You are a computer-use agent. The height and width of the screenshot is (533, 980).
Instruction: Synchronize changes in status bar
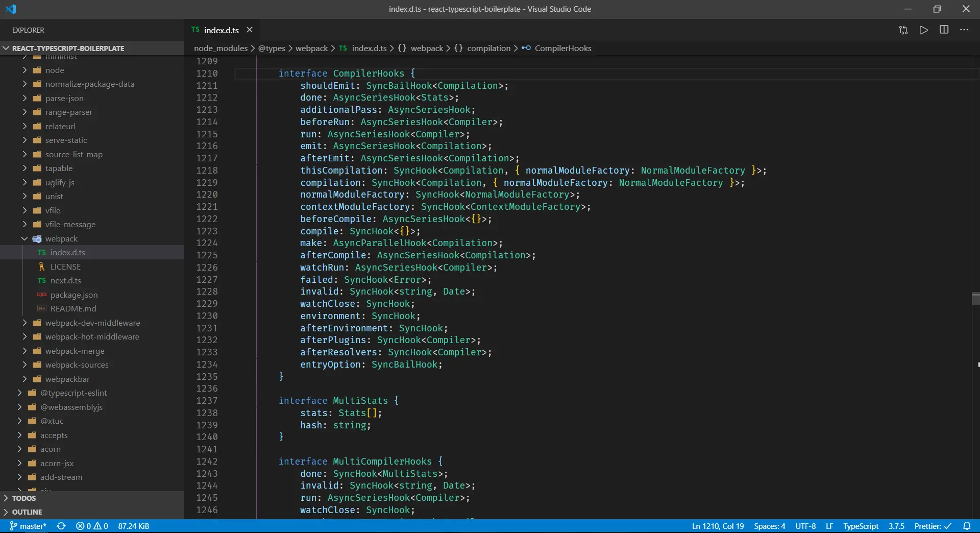tap(61, 526)
